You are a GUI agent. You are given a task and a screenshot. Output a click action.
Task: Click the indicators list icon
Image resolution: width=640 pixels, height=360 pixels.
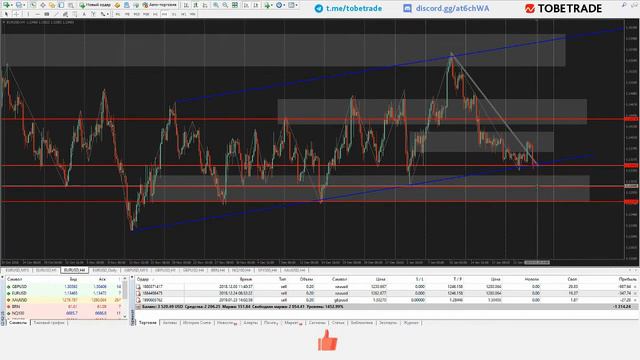point(267,5)
